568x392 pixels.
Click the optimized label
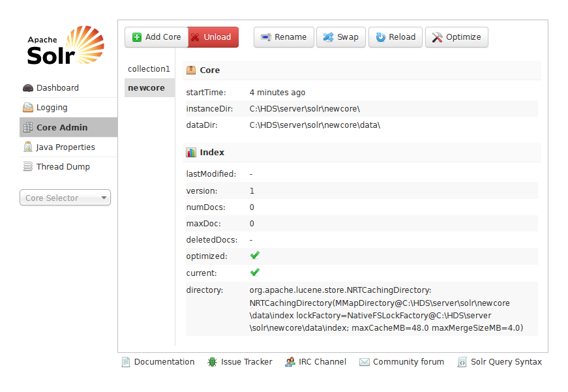click(207, 256)
